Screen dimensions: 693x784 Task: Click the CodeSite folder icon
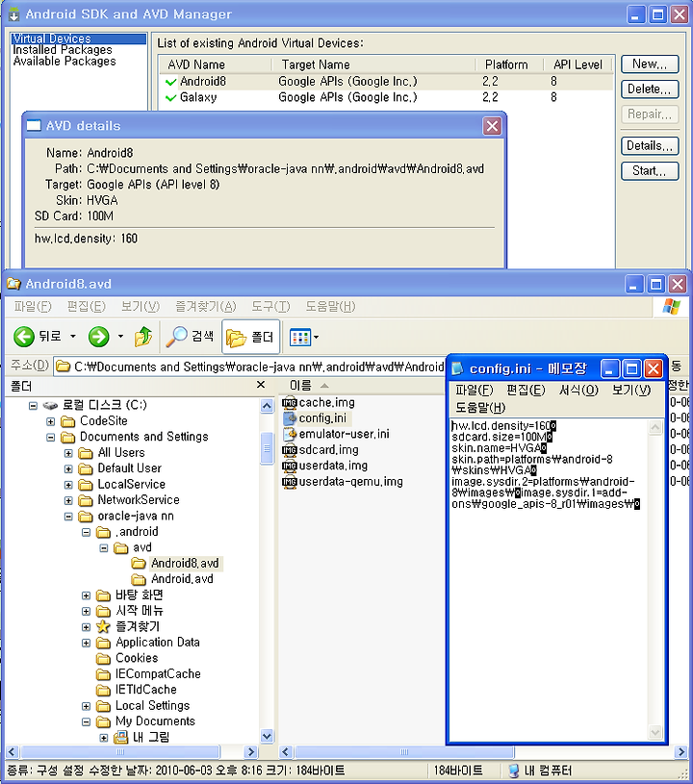(67, 421)
